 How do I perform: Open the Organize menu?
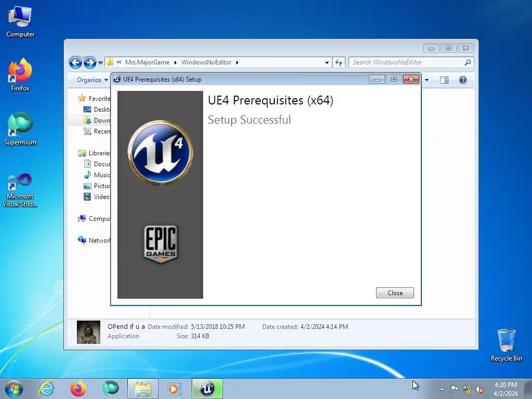92,80
